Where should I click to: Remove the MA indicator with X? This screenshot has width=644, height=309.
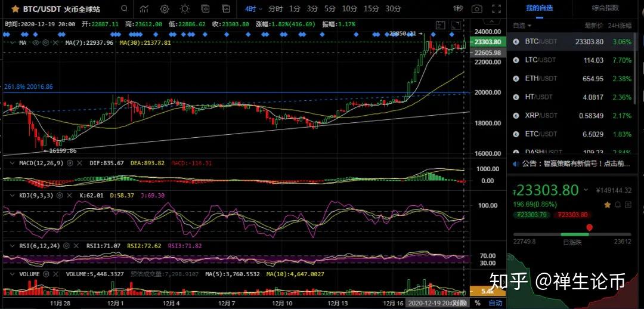click(x=55, y=42)
